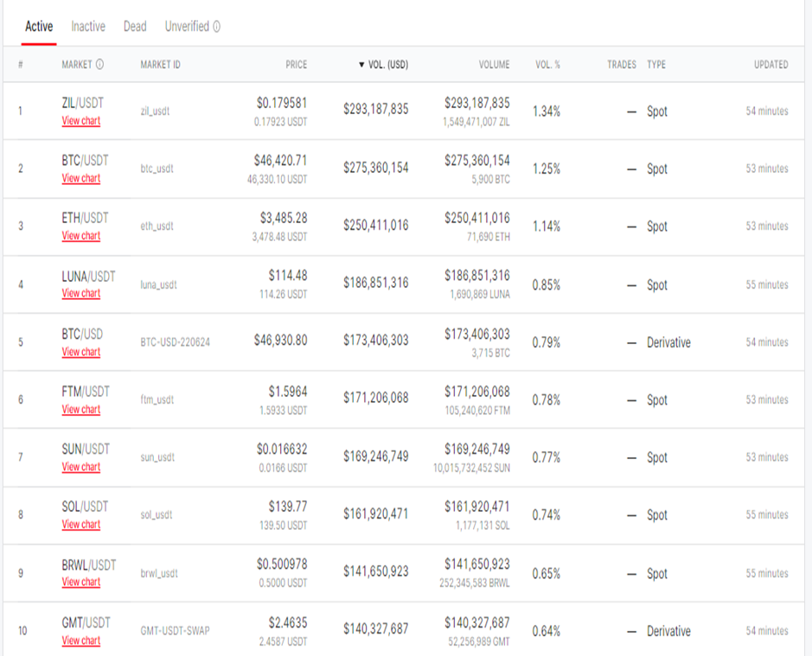Open the View chart link under LUNA/USDT
The height and width of the screenshot is (656, 812).
tap(80, 294)
